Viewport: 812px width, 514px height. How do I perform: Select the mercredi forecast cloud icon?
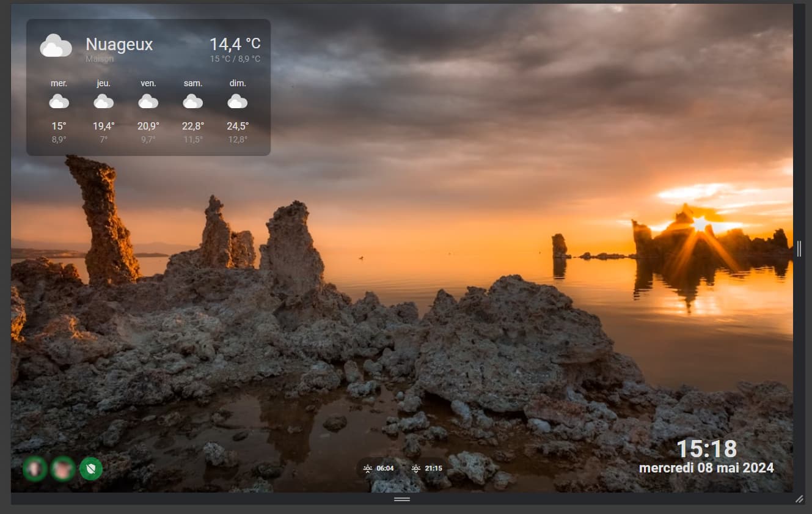pyautogui.click(x=59, y=100)
